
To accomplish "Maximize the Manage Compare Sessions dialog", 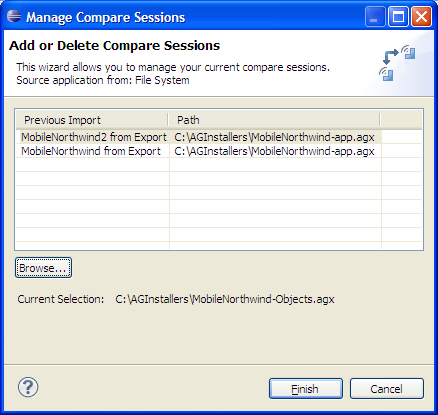I will click(x=398, y=17).
